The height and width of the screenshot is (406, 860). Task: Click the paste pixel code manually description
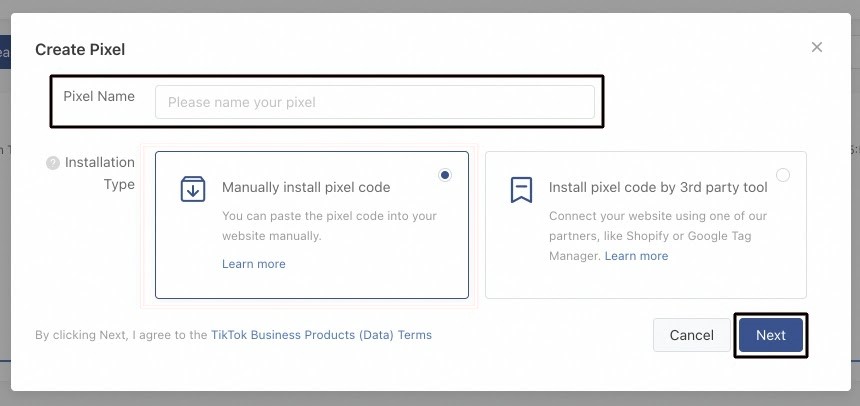tap(329, 225)
